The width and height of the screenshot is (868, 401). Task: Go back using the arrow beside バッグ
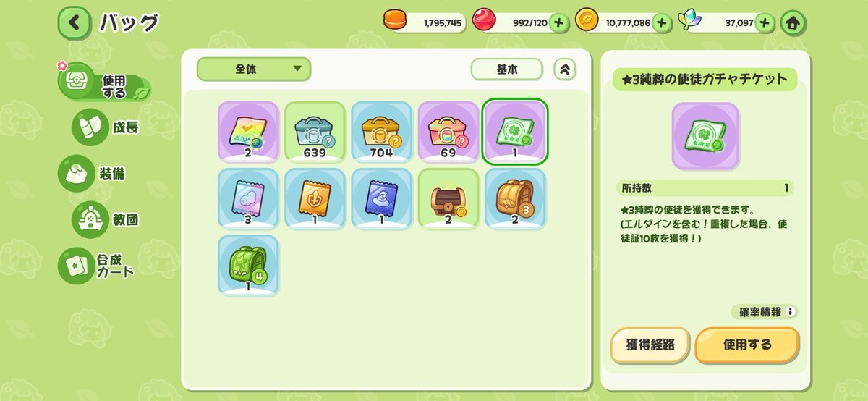(75, 23)
